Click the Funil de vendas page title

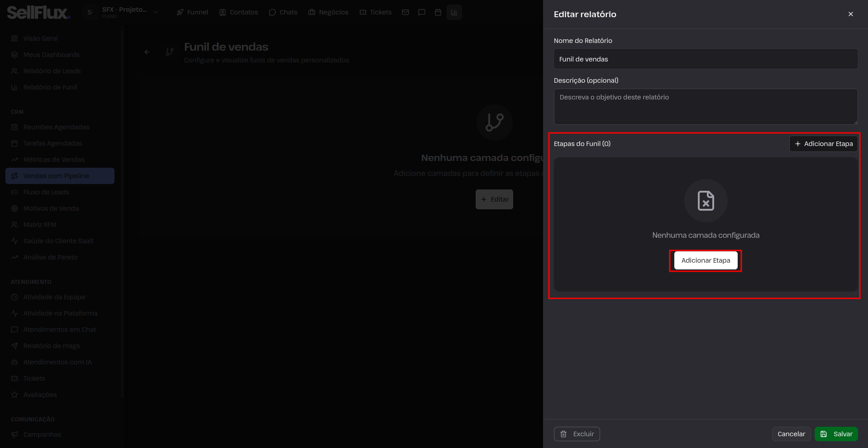tap(226, 47)
